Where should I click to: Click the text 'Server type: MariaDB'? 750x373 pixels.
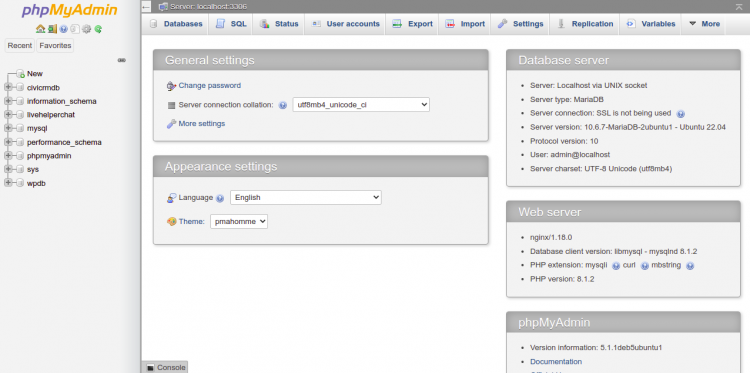[567, 99]
